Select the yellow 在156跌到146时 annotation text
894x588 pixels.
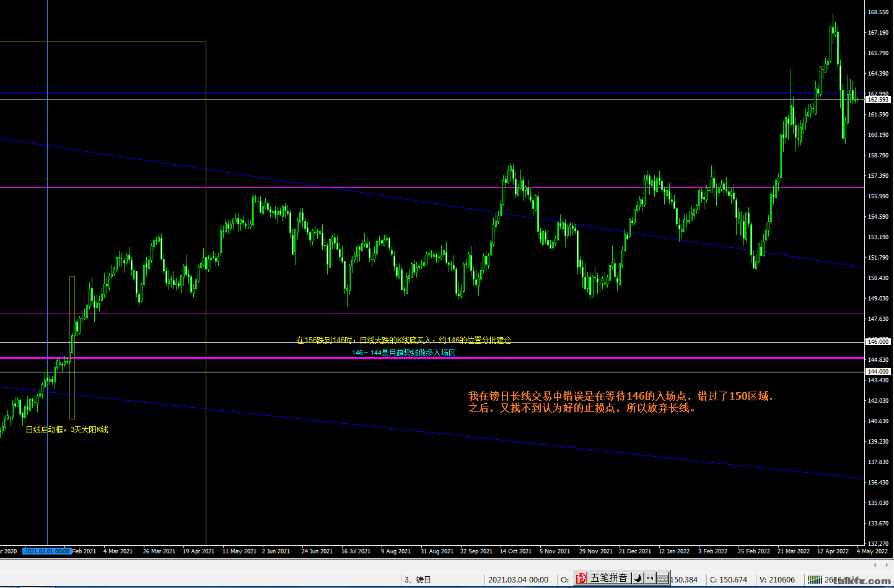(404, 340)
